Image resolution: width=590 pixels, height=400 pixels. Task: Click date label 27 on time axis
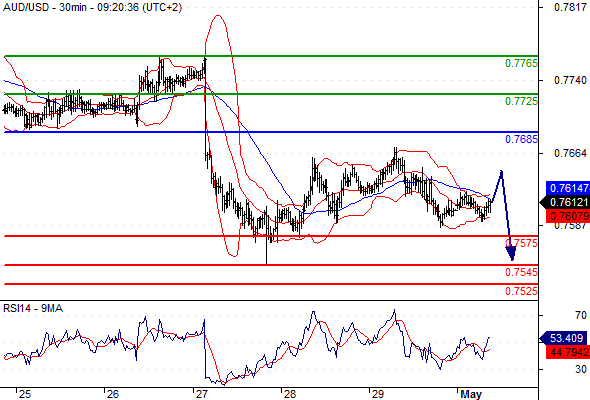(201, 394)
